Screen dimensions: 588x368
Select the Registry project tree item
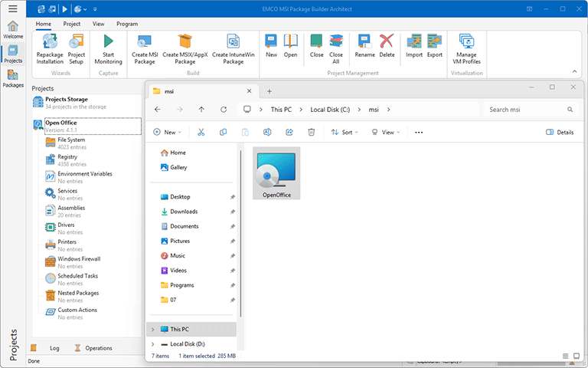tap(67, 156)
